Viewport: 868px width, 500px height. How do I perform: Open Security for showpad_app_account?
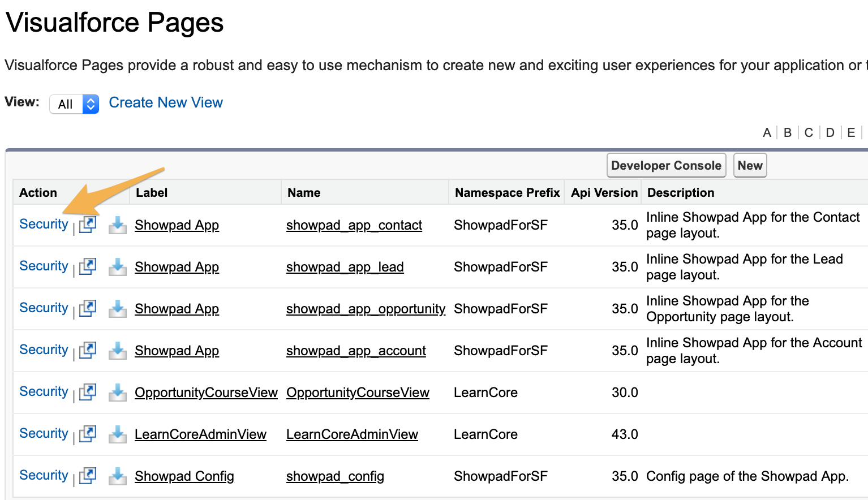click(44, 350)
